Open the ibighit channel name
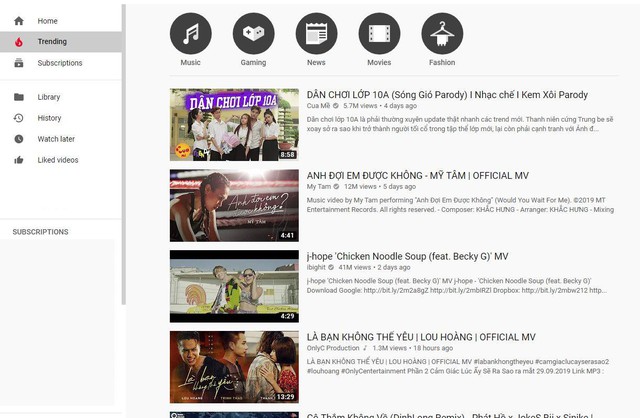The image size is (640, 418). (316, 267)
